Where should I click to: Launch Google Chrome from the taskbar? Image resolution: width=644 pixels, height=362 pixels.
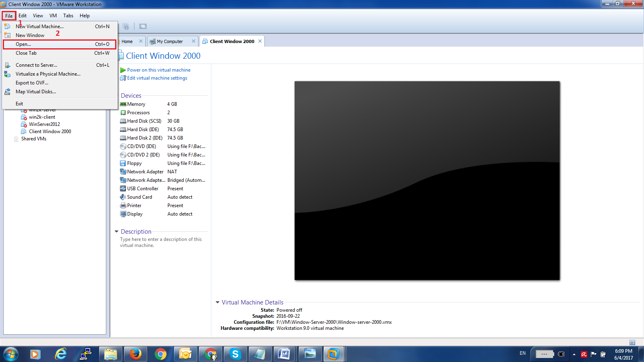click(160, 354)
